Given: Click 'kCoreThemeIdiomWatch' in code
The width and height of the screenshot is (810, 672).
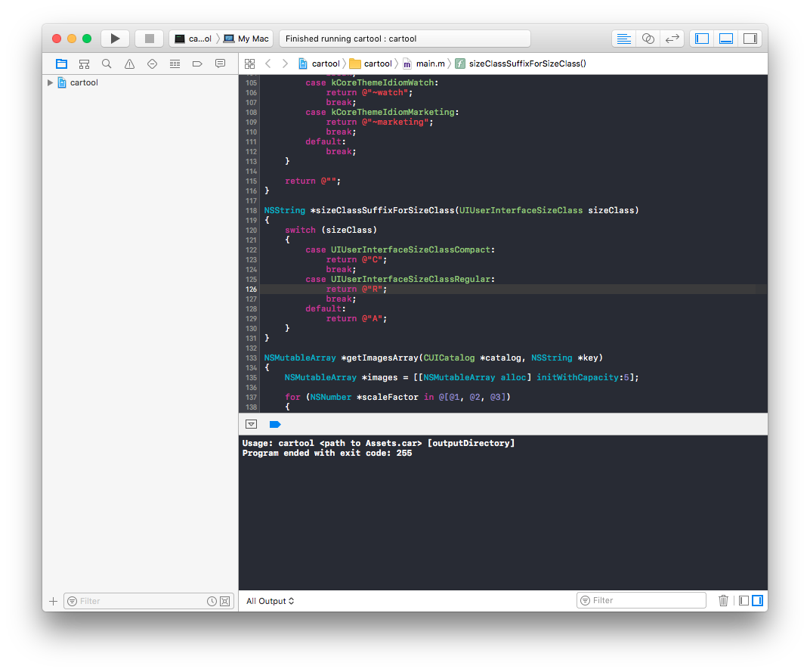Looking at the screenshot, I should pyautogui.click(x=382, y=82).
